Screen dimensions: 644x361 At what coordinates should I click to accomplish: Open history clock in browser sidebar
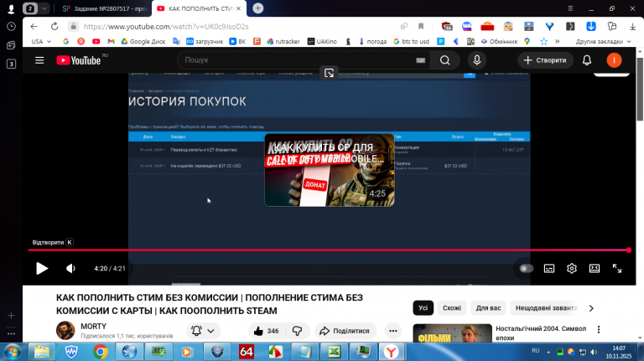(x=11, y=26)
